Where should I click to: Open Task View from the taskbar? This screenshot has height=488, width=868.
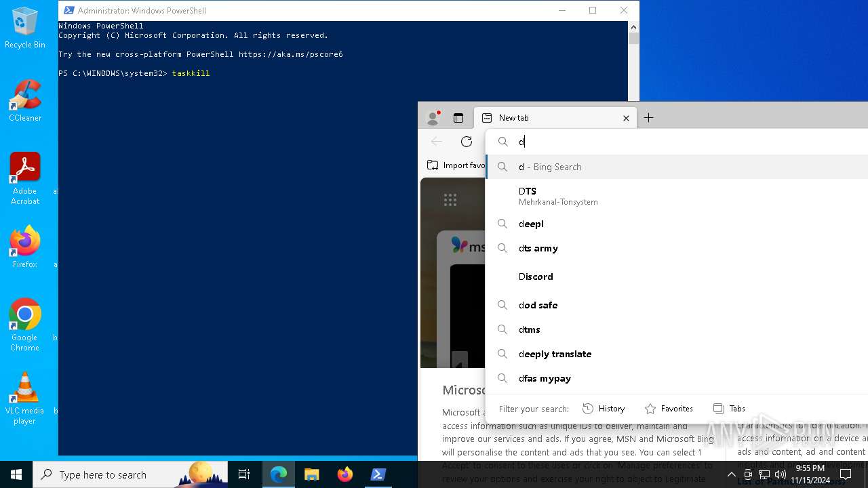tap(244, 474)
